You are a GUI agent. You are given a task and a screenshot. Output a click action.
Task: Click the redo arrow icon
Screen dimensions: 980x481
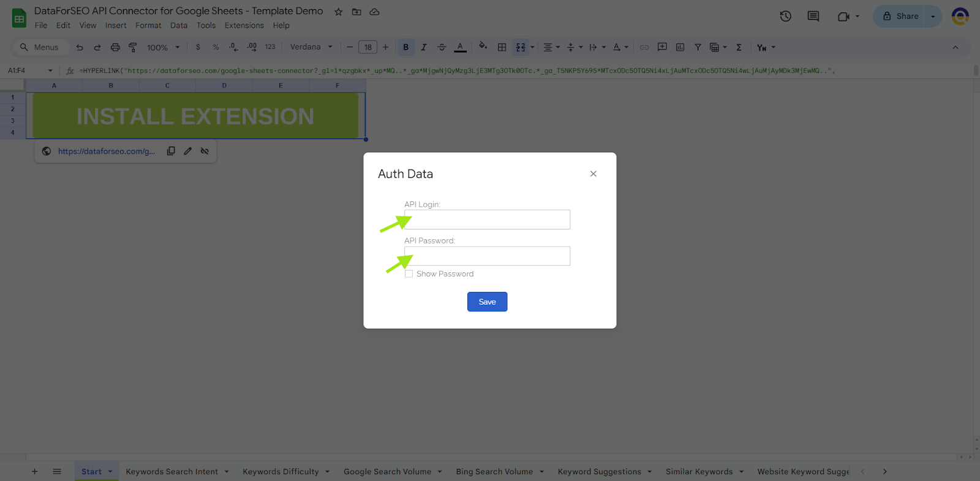[x=97, y=47]
